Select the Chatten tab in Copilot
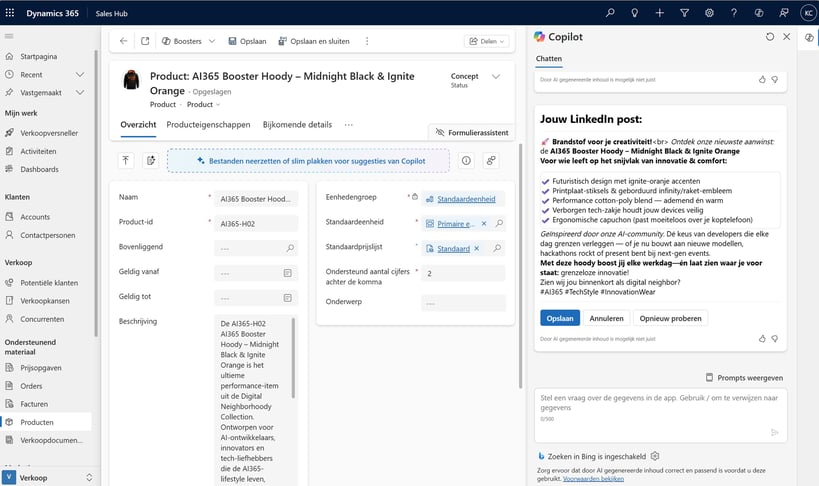 click(x=549, y=59)
